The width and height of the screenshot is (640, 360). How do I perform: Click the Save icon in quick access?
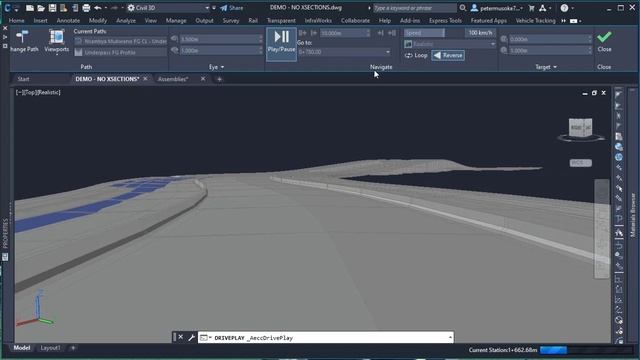[52, 8]
